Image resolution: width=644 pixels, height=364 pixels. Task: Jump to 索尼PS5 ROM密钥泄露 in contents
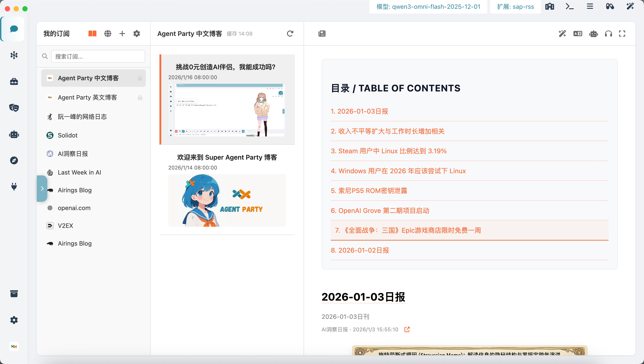pos(469,191)
